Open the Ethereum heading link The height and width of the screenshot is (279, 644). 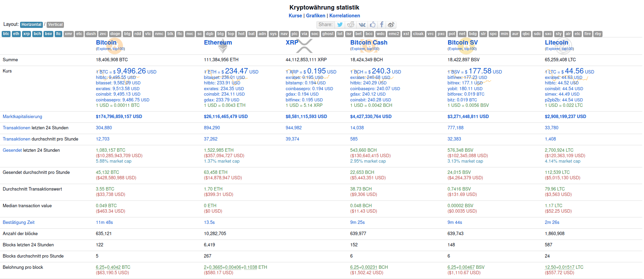(x=218, y=43)
